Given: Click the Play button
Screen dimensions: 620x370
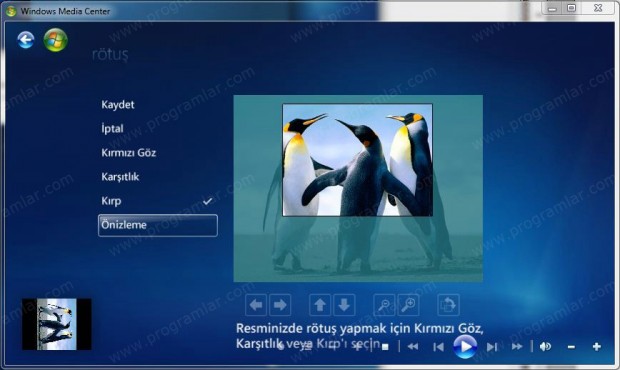Looking at the screenshot, I should (465, 347).
